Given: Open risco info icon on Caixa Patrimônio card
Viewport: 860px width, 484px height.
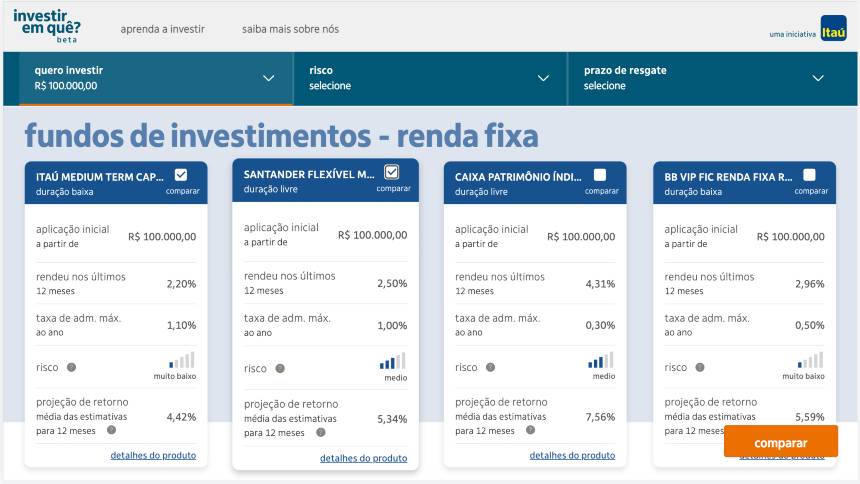Looking at the screenshot, I should [490, 367].
